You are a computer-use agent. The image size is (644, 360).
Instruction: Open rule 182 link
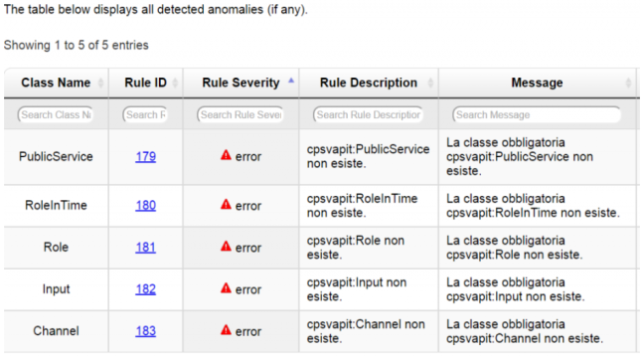coord(146,289)
